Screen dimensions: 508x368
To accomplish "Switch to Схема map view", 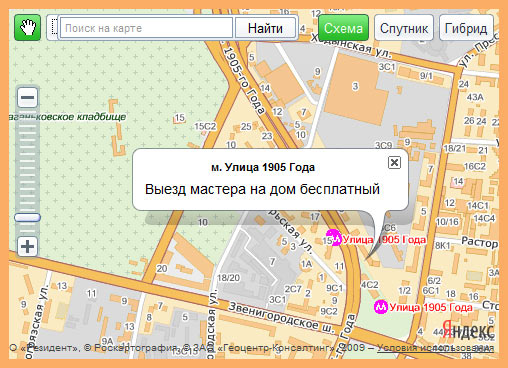I will [x=344, y=28].
